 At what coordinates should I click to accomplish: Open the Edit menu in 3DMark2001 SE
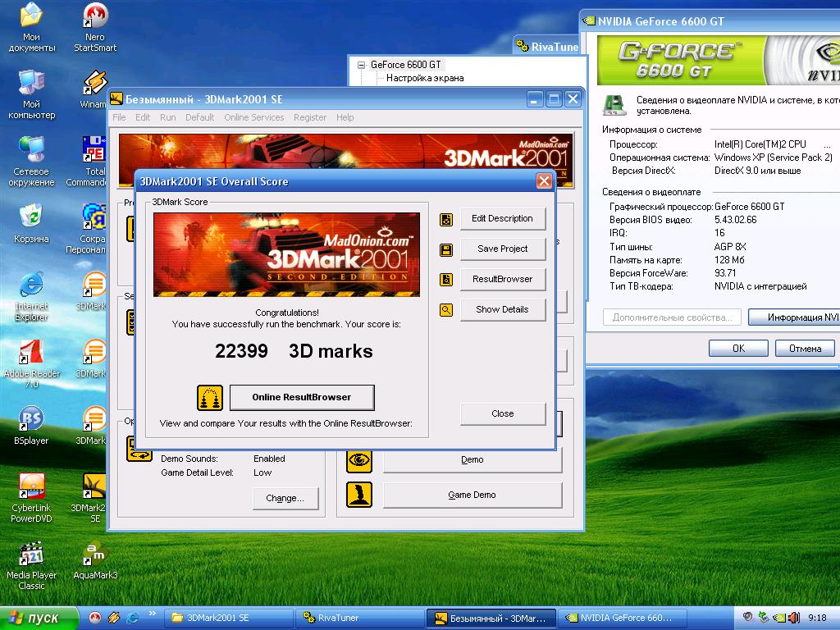click(143, 117)
